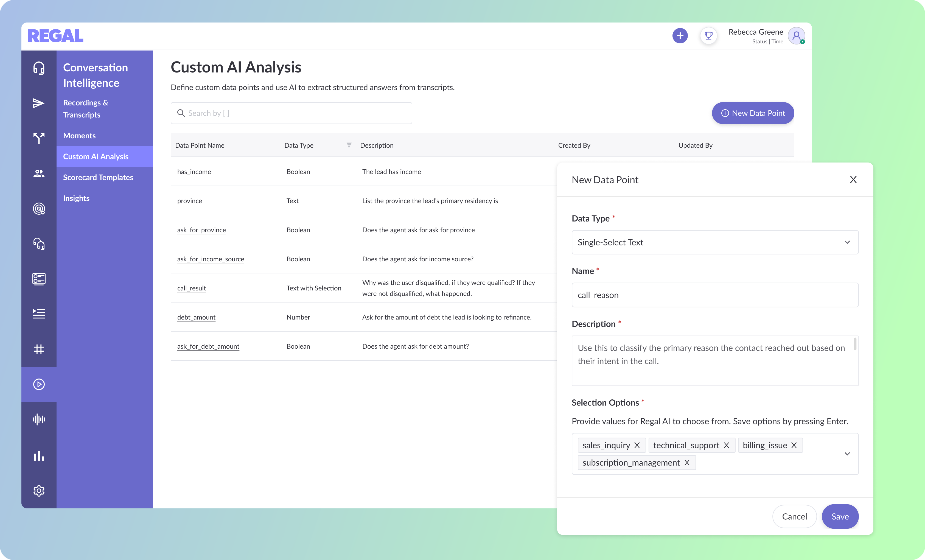Click the headset icon in left sidebar
925x560 pixels.
pyautogui.click(x=39, y=68)
